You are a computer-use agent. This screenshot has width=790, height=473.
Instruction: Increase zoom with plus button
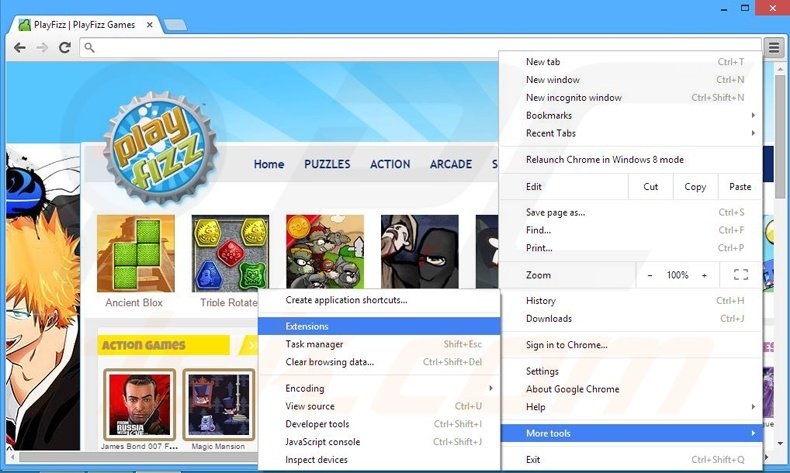click(x=704, y=275)
